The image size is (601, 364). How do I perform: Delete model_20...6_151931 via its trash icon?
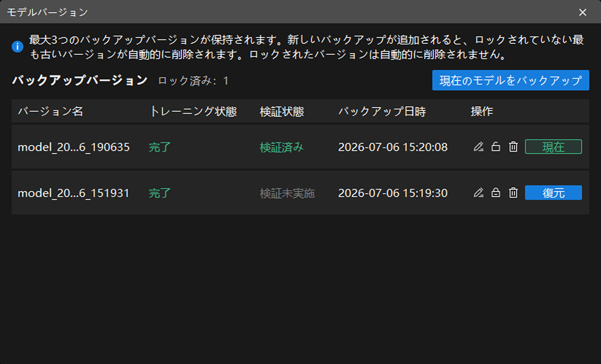tap(513, 193)
